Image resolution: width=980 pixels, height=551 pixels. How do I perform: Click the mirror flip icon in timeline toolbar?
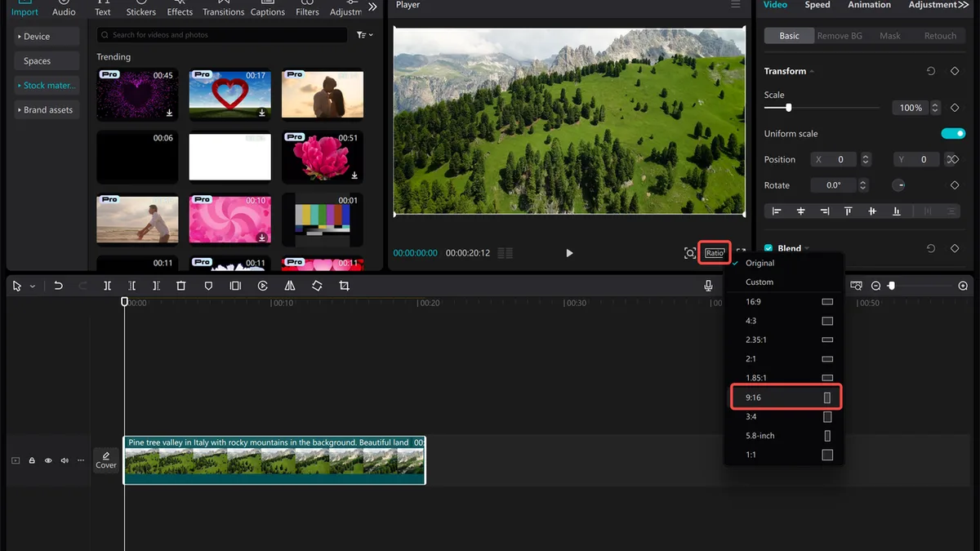pos(290,286)
